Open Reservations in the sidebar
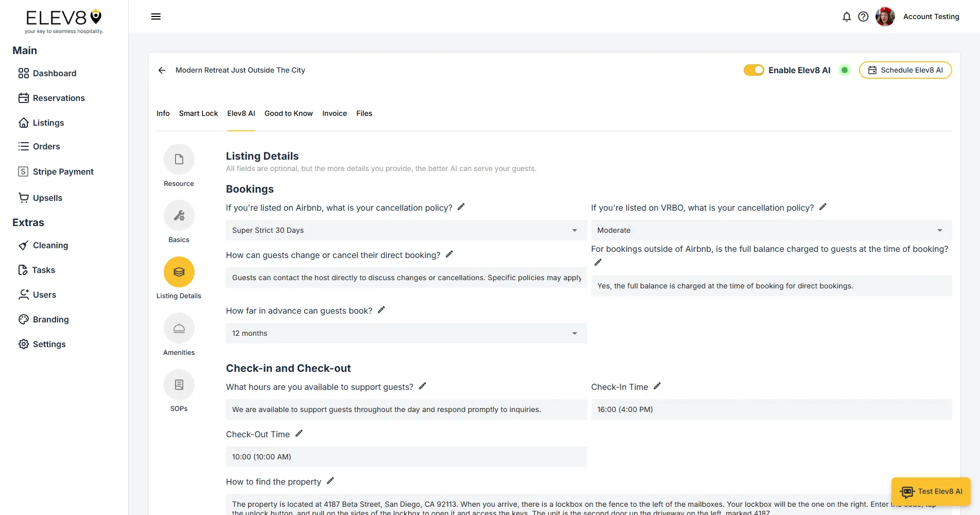The height and width of the screenshot is (515, 980). pos(59,98)
